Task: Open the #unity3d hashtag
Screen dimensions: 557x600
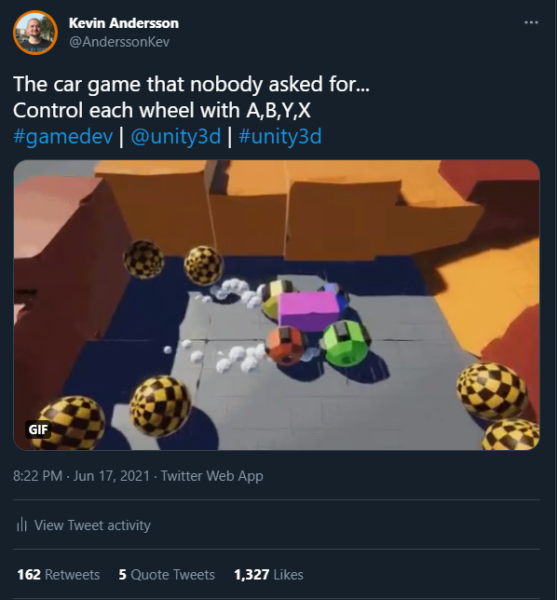Action: (x=280, y=136)
